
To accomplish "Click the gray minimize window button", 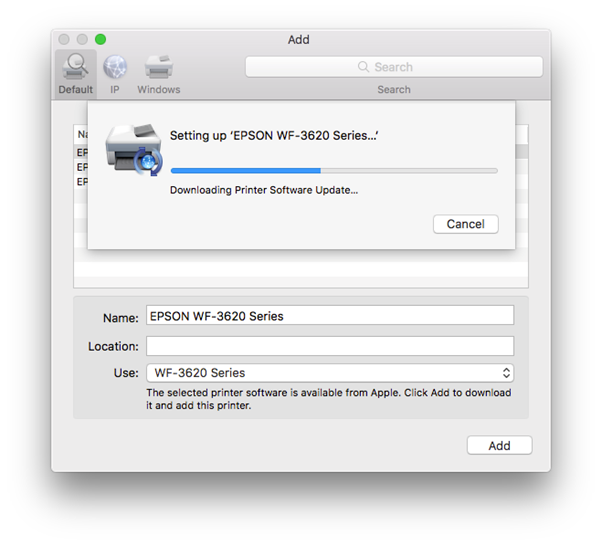I will point(82,39).
